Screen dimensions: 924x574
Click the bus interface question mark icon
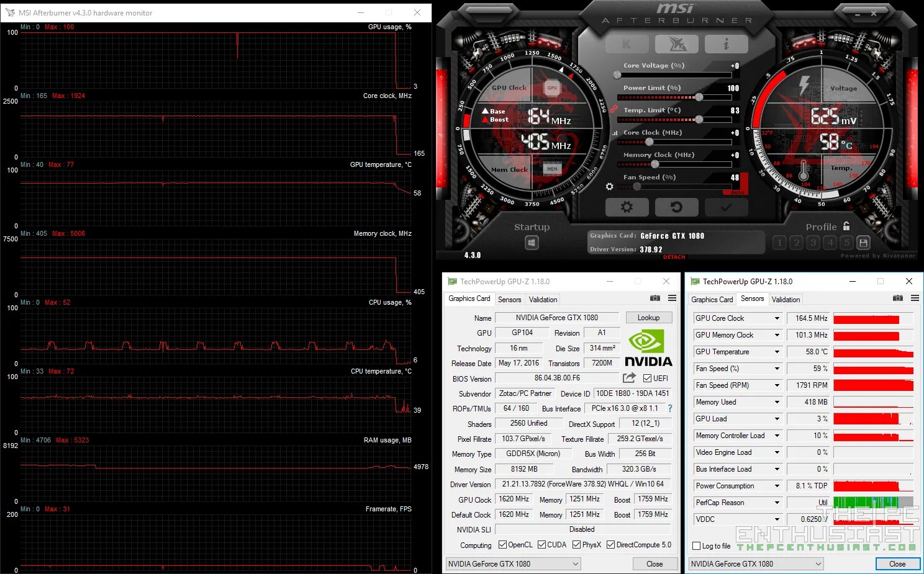(670, 408)
